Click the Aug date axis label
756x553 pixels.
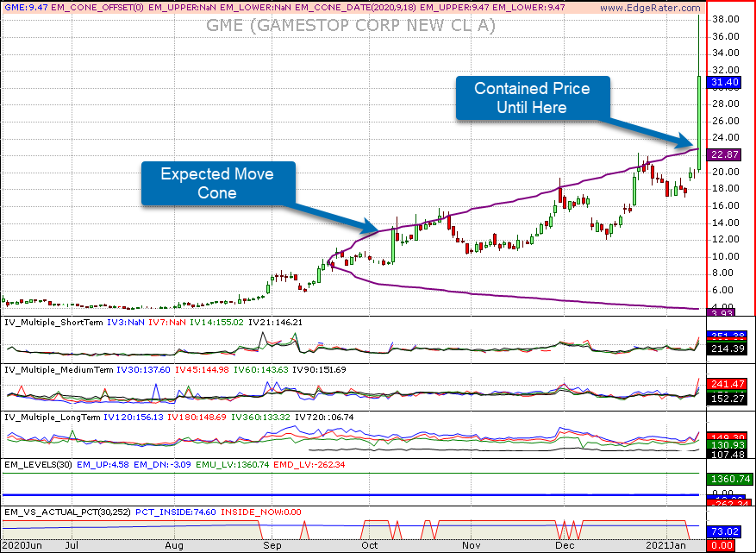coord(174,545)
